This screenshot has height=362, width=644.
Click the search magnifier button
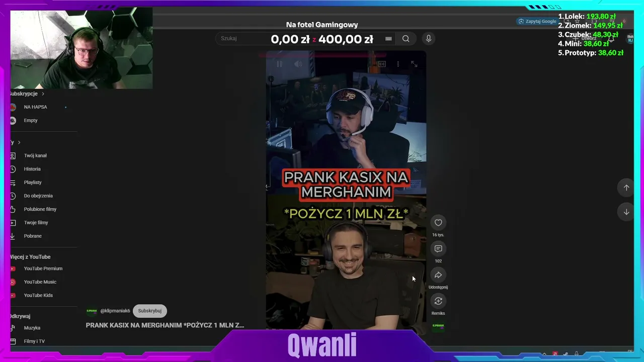pyautogui.click(x=406, y=39)
